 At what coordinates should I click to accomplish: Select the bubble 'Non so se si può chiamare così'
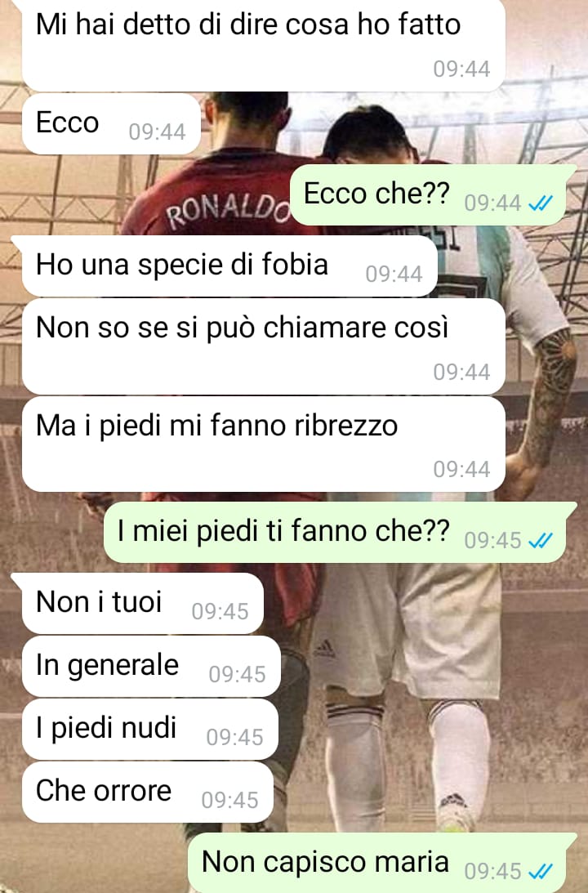tap(264, 346)
